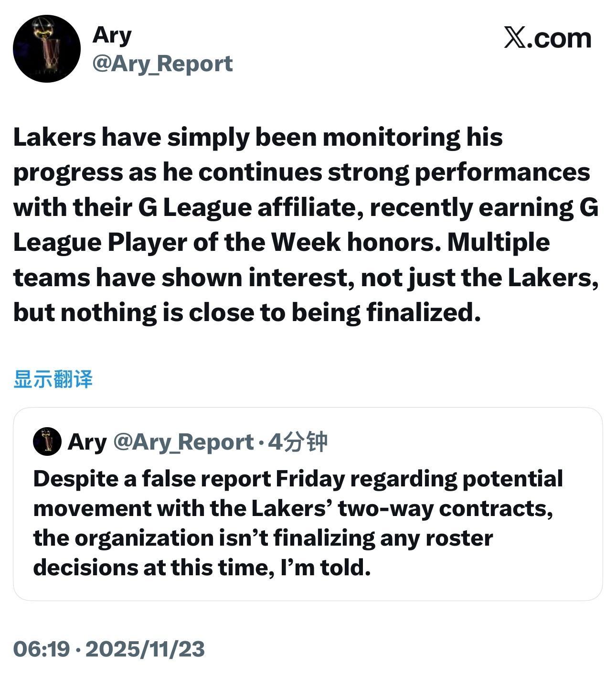Click the post date 2025/11/23
This screenshot has height=678, width=616.
point(145,649)
